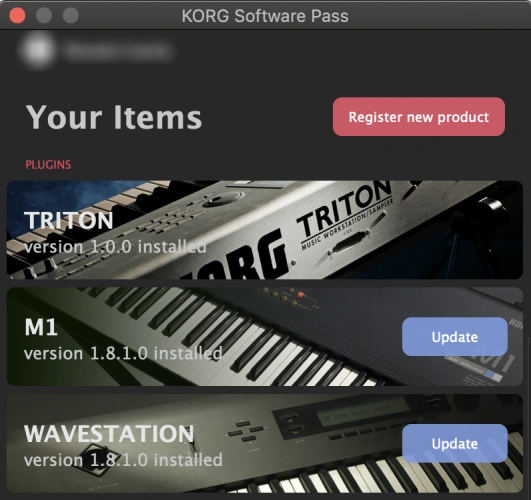Update the M1 plugin
This screenshot has width=531, height=500.
tap(454, 337)
